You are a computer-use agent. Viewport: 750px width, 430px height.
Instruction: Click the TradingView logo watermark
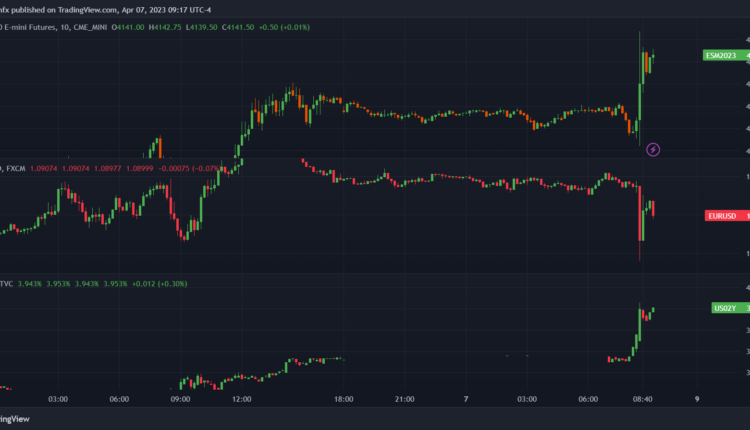pyautogui.click(x=14, y=419)
